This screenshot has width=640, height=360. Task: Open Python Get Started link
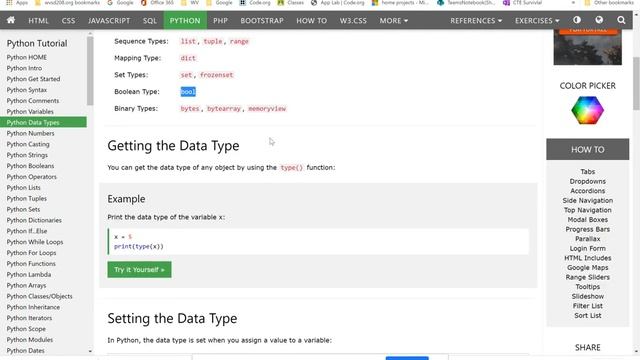[x=33, y=79]
